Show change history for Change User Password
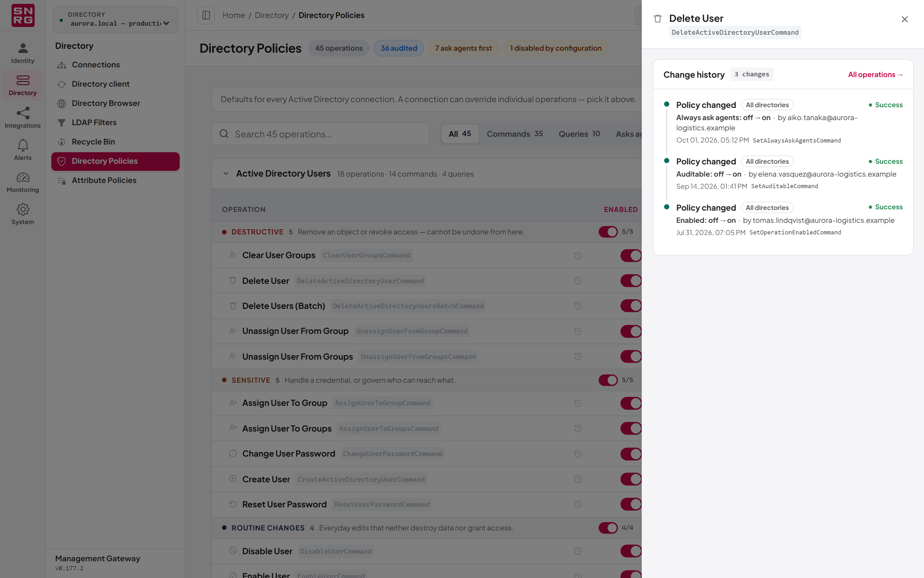 pyautogui.click(x=578, y=454)
